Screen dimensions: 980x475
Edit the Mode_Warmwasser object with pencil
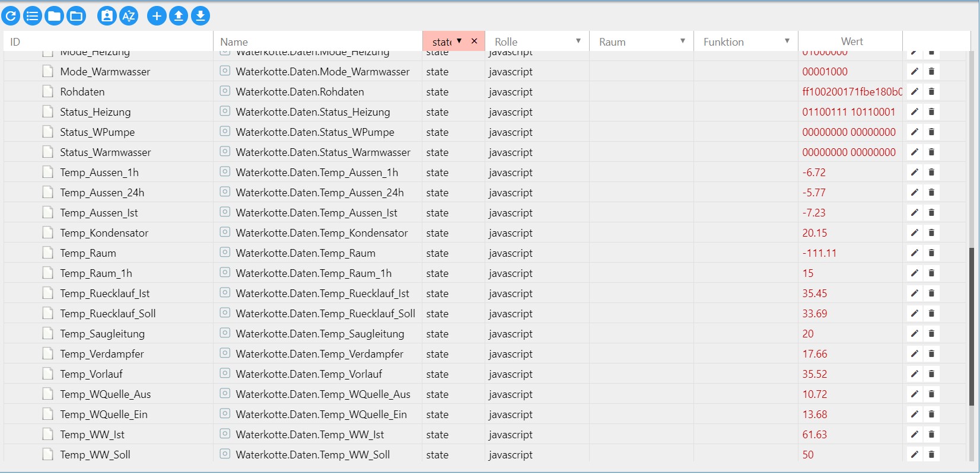click(915, 72)
